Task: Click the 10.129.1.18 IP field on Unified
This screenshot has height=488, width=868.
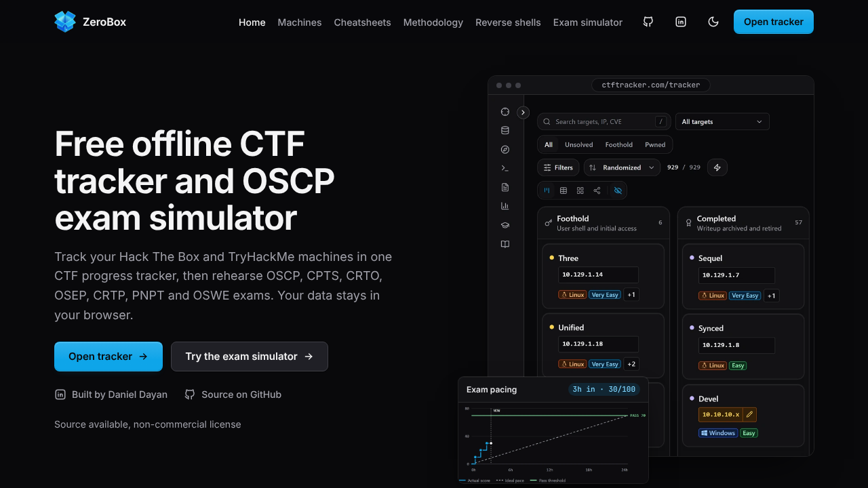Action: (x=598, y=344)
